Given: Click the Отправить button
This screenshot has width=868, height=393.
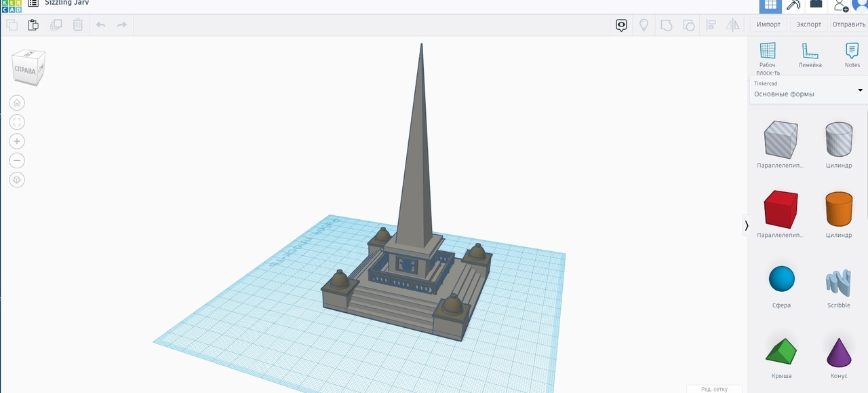Looking at the screenshot, I should pos(849,24).
